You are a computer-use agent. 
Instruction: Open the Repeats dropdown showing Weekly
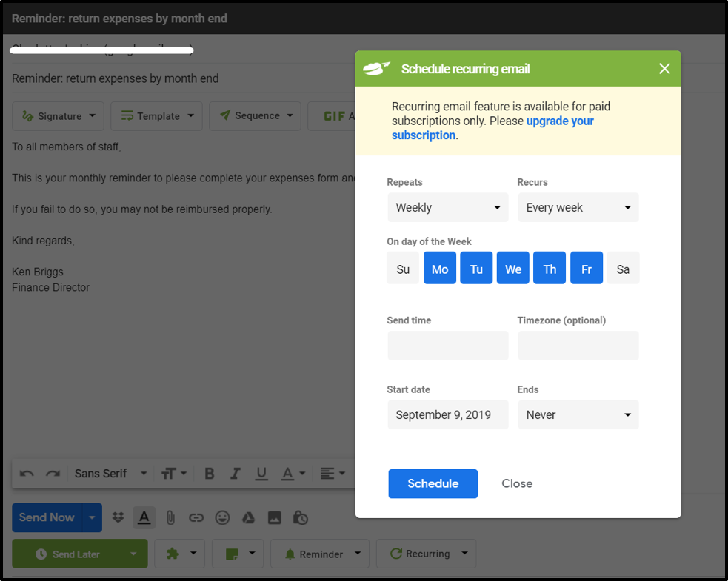(447, 208)
